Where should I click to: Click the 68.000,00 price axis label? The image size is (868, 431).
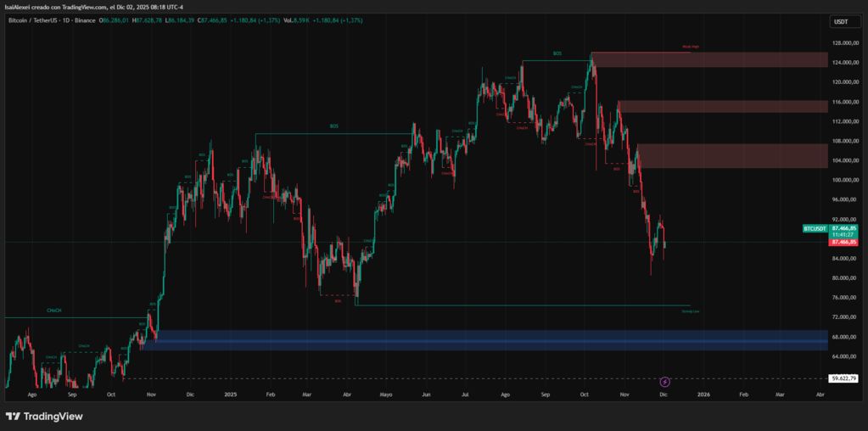coord(845,337)
